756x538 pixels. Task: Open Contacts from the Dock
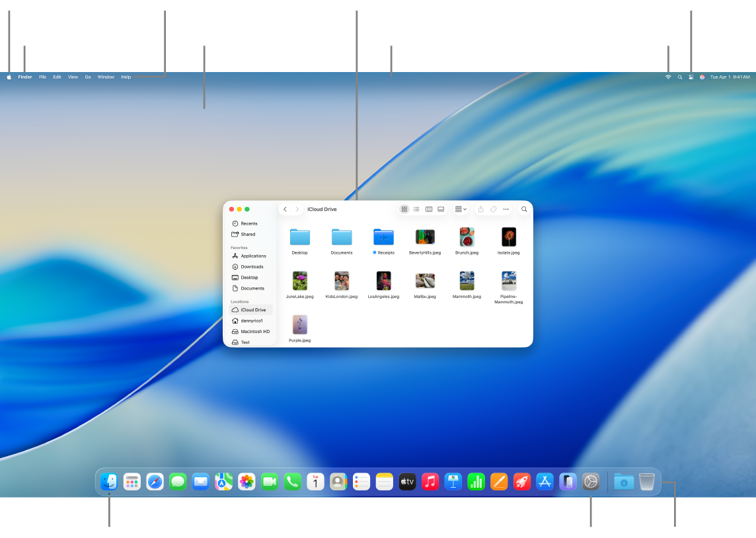coord(338,482)
